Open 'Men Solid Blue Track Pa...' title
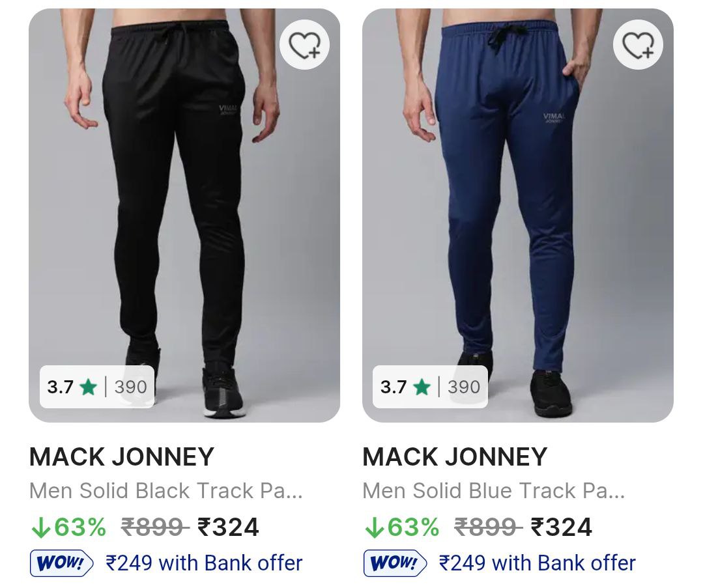The height and width of the screenshot is (588, 703). [493, 490]
